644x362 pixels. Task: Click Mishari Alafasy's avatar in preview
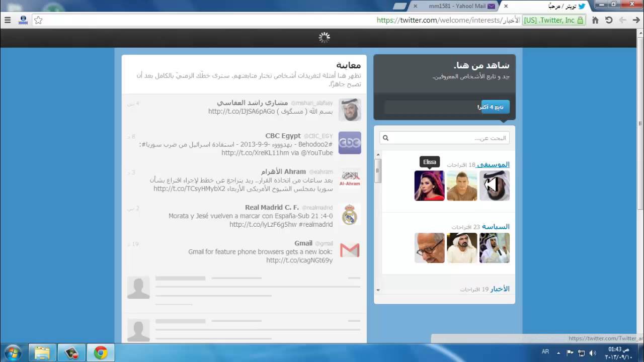(x=350, y=110)
